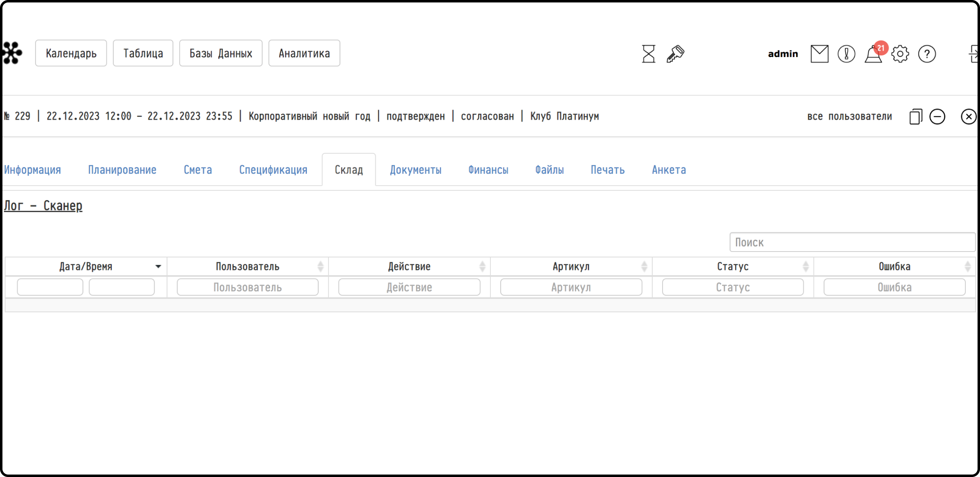Sort the Пользователь column

pos(320,267)
